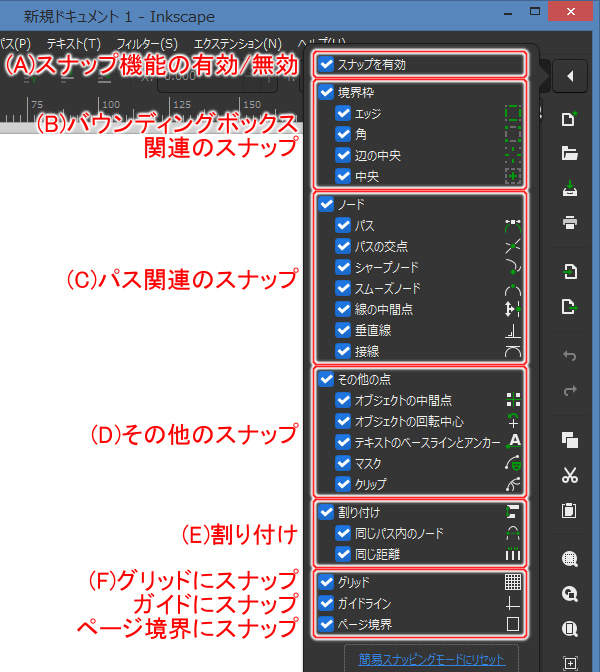
Task: Uncheck the オブジェクトの回転中心 checkbox
Action: 343,421
